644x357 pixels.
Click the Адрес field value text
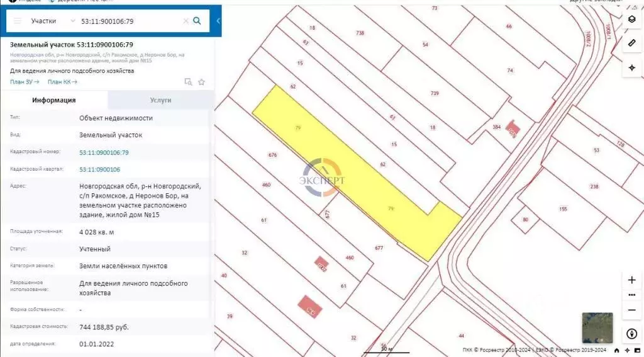pos(140,200)
